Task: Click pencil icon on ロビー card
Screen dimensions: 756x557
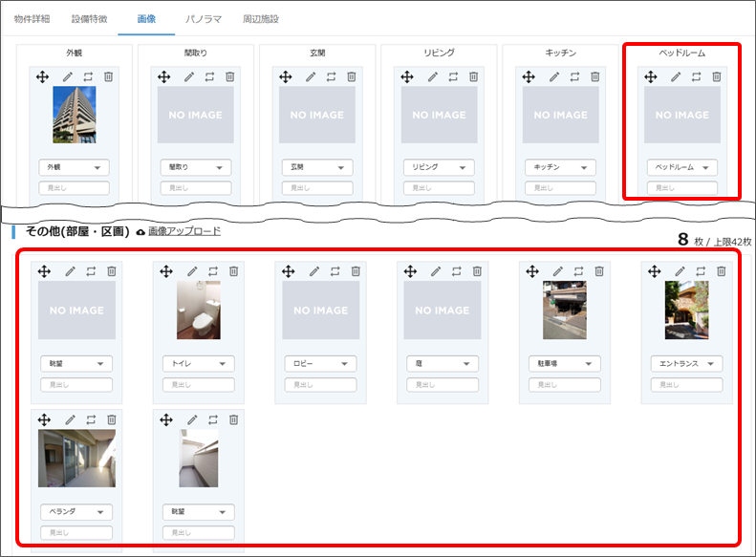Action: coord(313,271)
